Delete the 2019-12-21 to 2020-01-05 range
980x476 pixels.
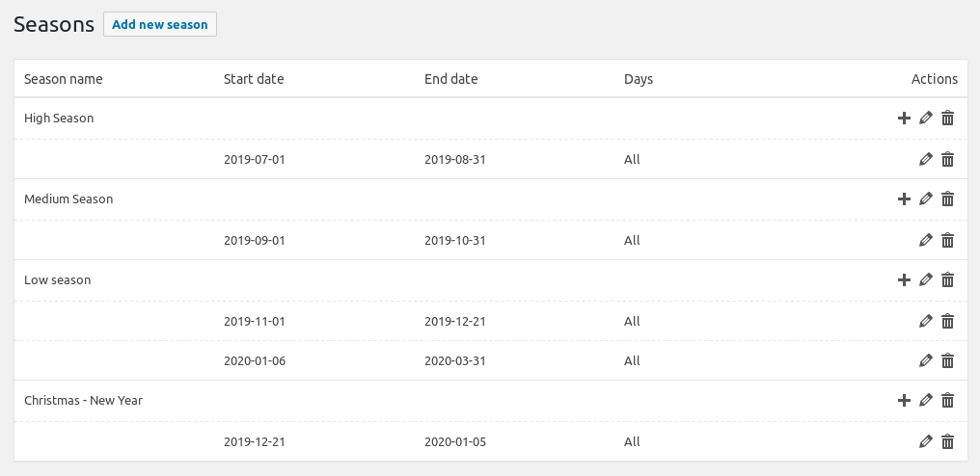(947, 442)
